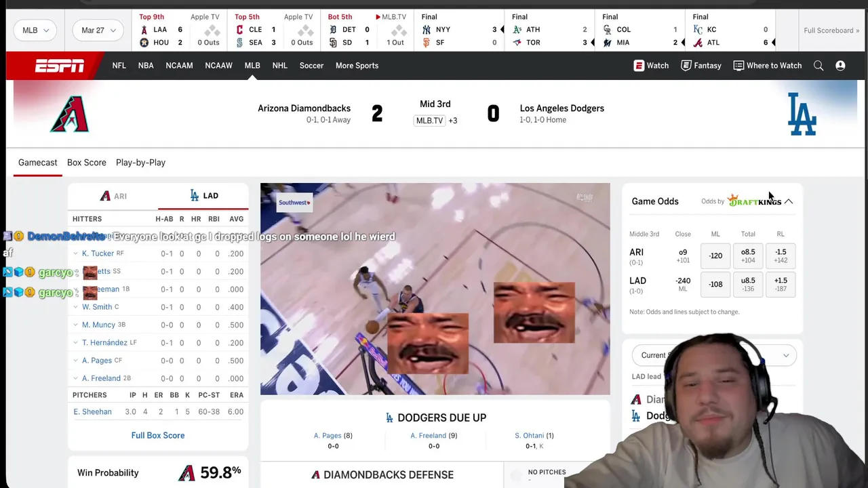Click the ESPN logo
The width and height of the screenshot is (868, 488).
60,66
